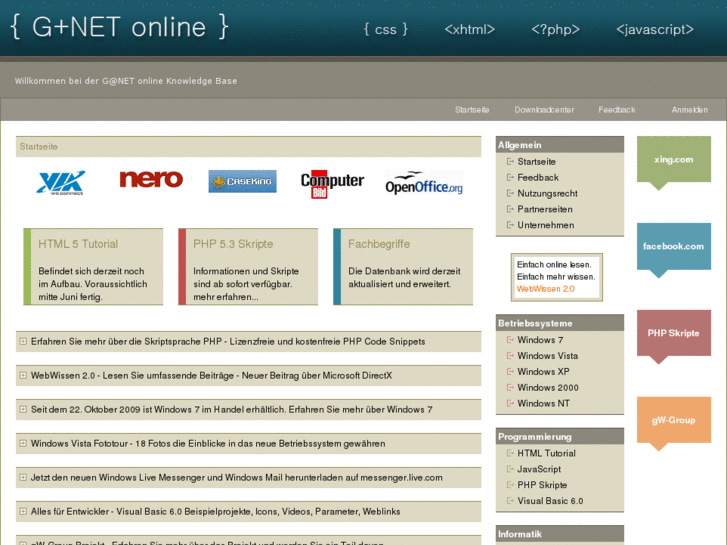Click the arrow icon beside Visual Basic 6.0
Image resolution: width=727 pixels, height=545 pixels.
510,500
